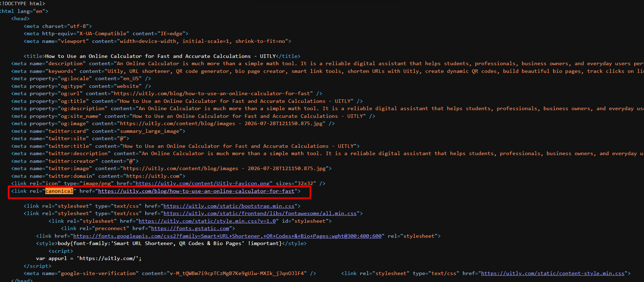This screenshot has height=282, width=644.
Task: Click the page title tag text
Action: (162, 56)
